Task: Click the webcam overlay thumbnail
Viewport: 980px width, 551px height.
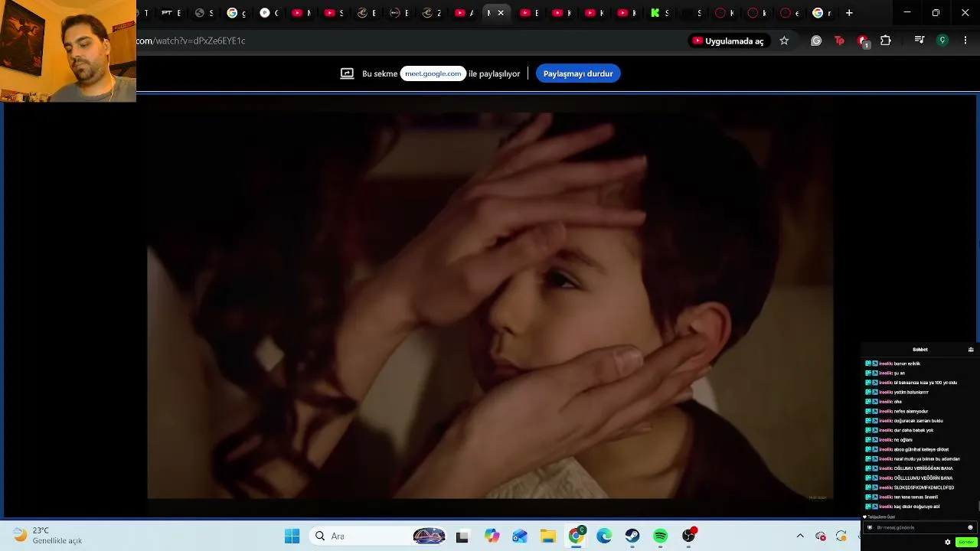Action: coord(68,51)
